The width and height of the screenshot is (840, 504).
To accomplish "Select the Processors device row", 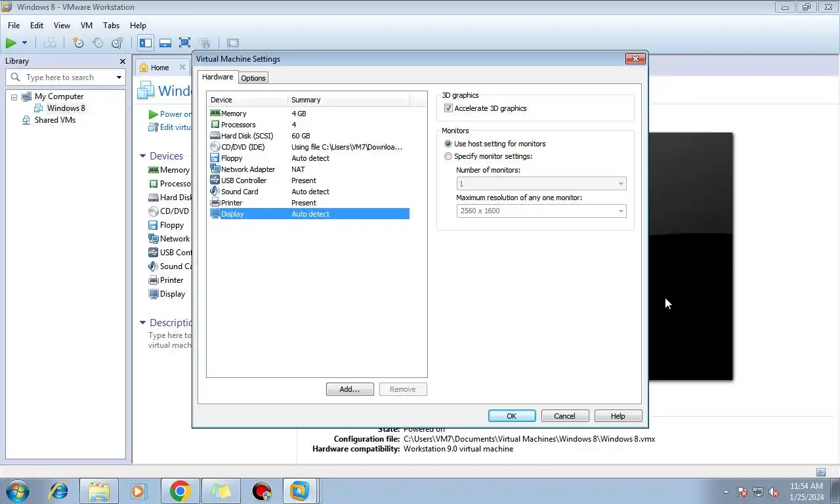I will 309,125.
